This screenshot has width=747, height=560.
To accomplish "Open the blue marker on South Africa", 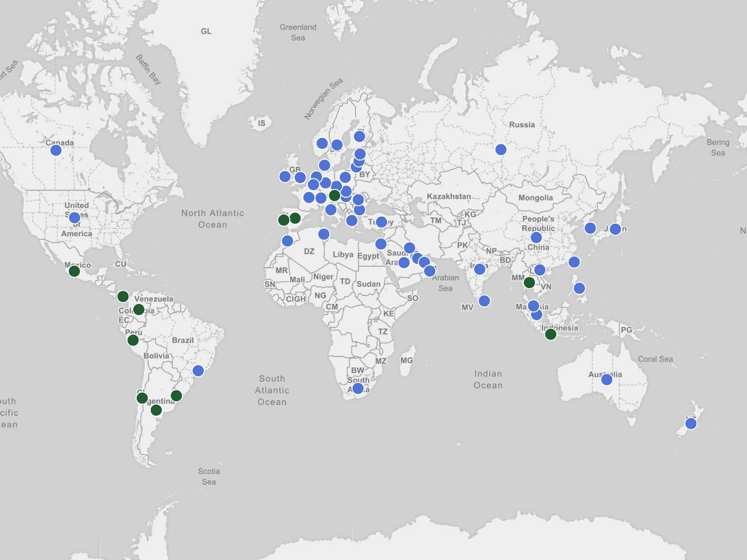I will (358, 388).
